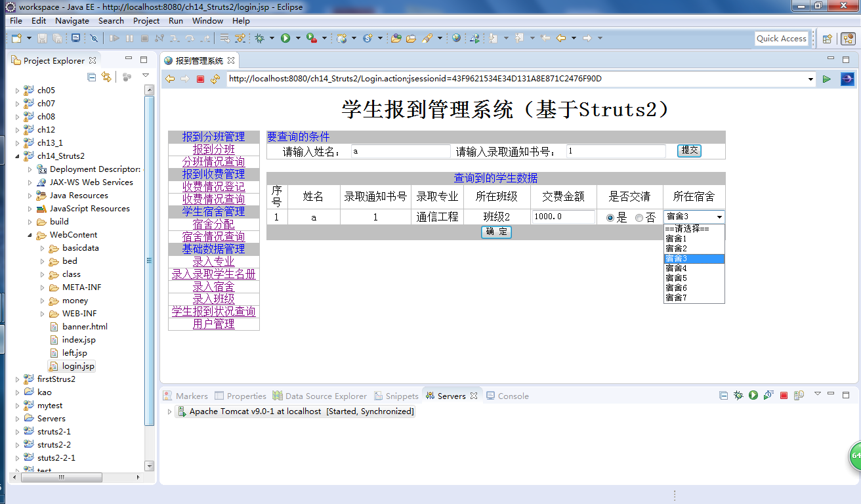Click the Open Perspective icon beside Quick Access
The image size is (861, 504).
[827, 39]
